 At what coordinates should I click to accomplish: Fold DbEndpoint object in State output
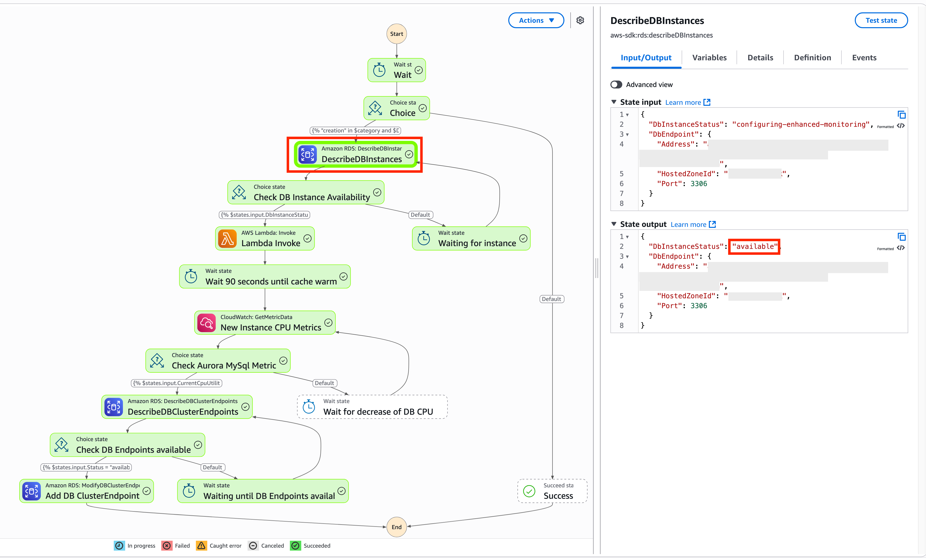(x=627, y=257)
